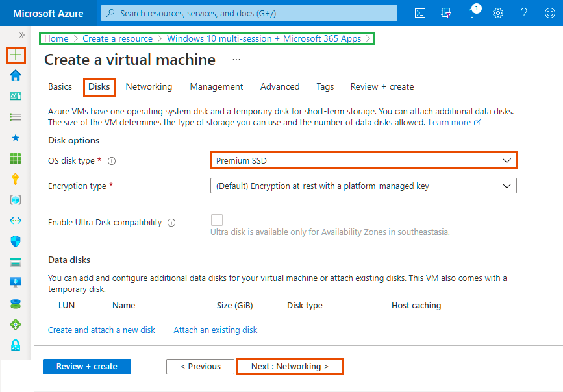Screen dimensions: 563x392
Task: Open All services list icon in sidebar
Action: [16, 117]
